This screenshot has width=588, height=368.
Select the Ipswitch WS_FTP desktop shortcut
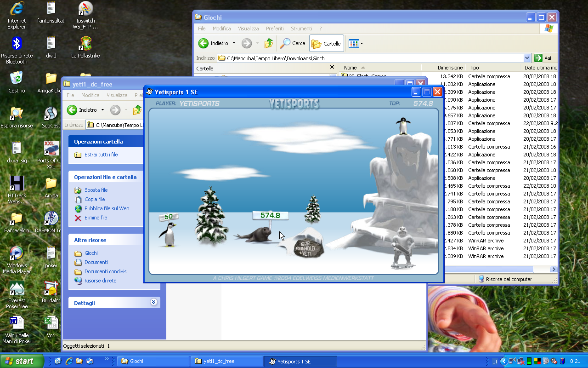coord(85,15)
